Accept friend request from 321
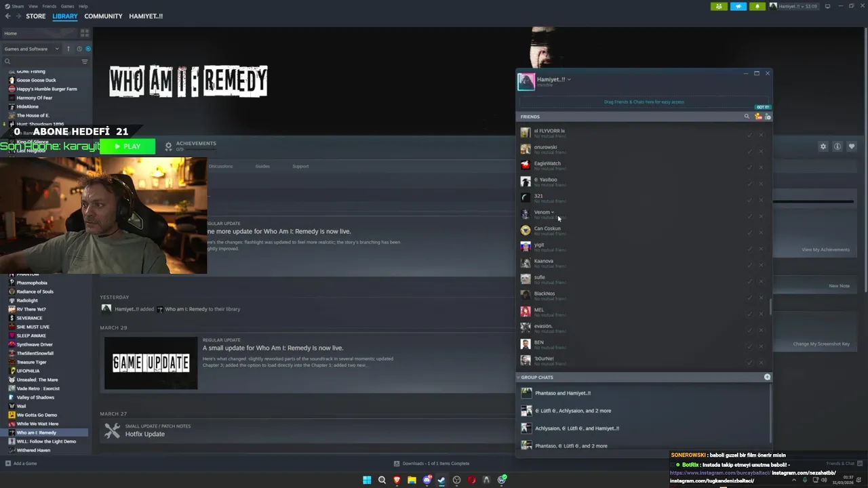This screenshot has height=488, width=868. 749,200
